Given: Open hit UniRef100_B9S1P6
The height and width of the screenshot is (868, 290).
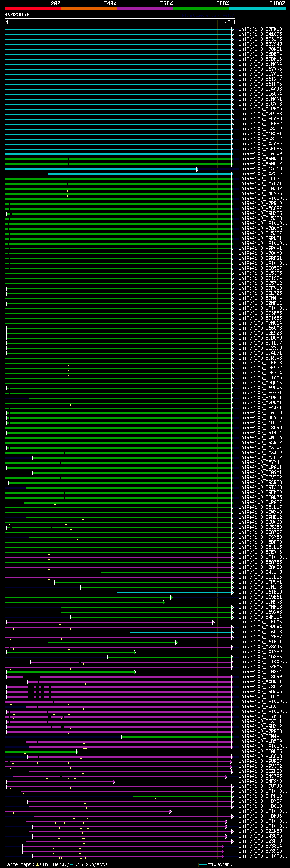Looking at the screenshot, I should pos(261,39).
